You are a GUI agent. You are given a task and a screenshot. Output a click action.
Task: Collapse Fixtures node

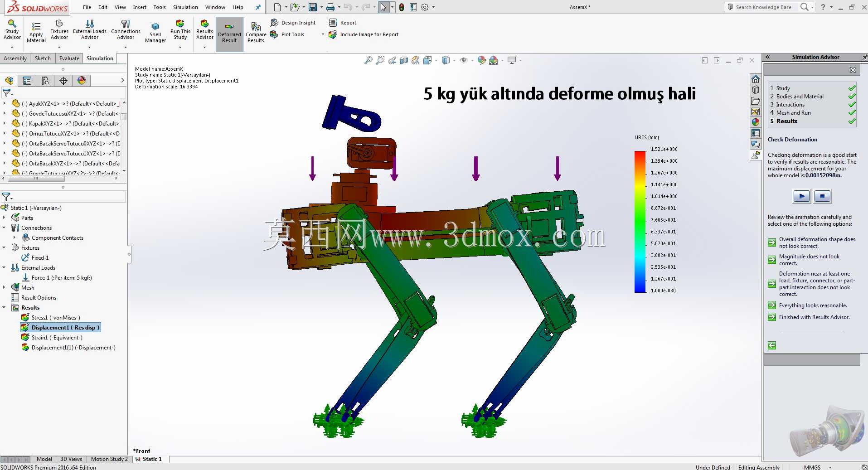click(x=4, y=248)
